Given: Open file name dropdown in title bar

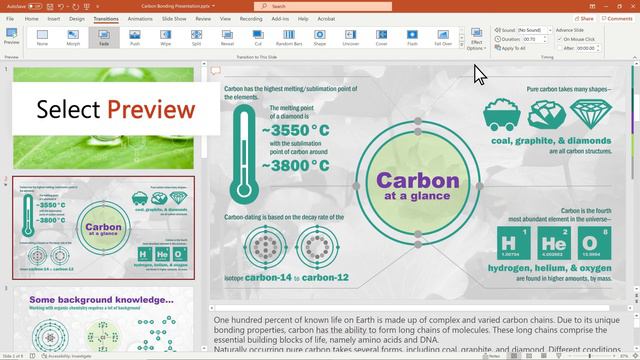Looking at the screenshot, I should (213, 7).
